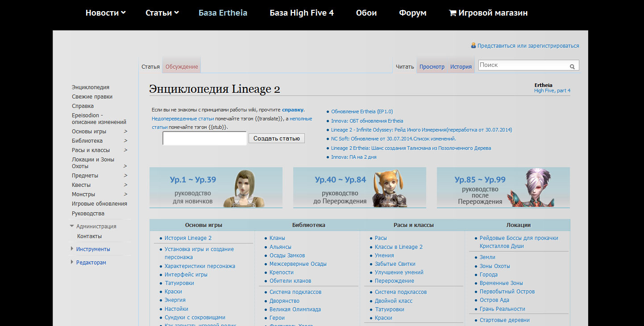Open Характеристики персонажа article link
Screen dimensions: 644x326
[x=199, y=266]
